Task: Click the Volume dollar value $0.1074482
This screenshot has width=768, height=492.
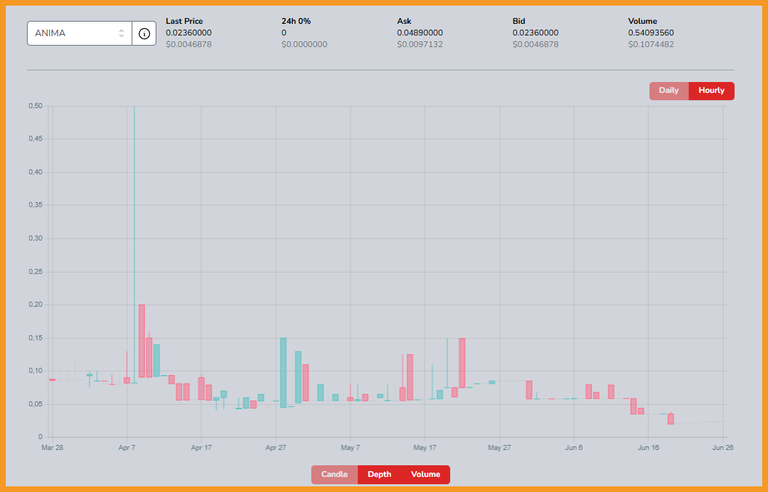Action: pyautogui.click(x=651, y=45)
